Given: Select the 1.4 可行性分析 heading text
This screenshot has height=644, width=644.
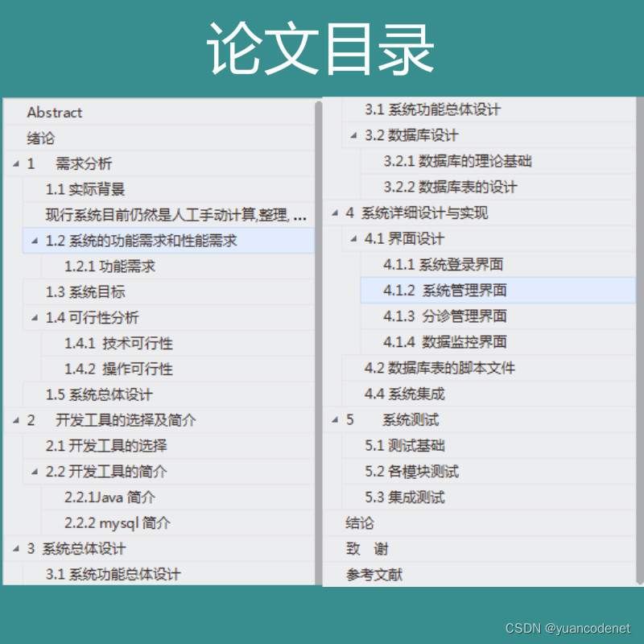Looking at the screenshot, I should (92, 317).
